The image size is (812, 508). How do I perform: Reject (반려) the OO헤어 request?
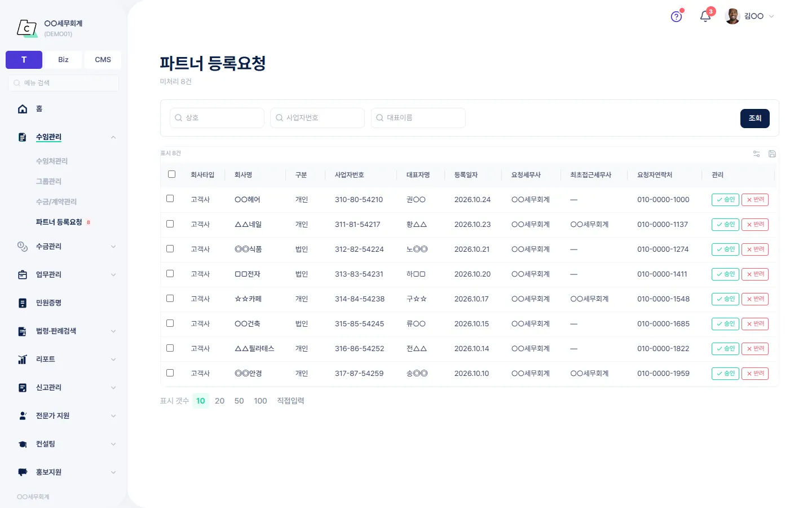tap(755, 200)
